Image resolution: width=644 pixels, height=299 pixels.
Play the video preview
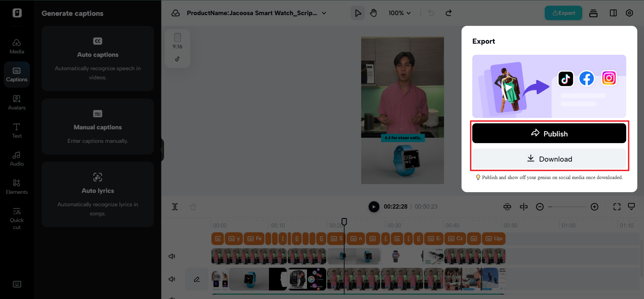(x=374, y=207)
